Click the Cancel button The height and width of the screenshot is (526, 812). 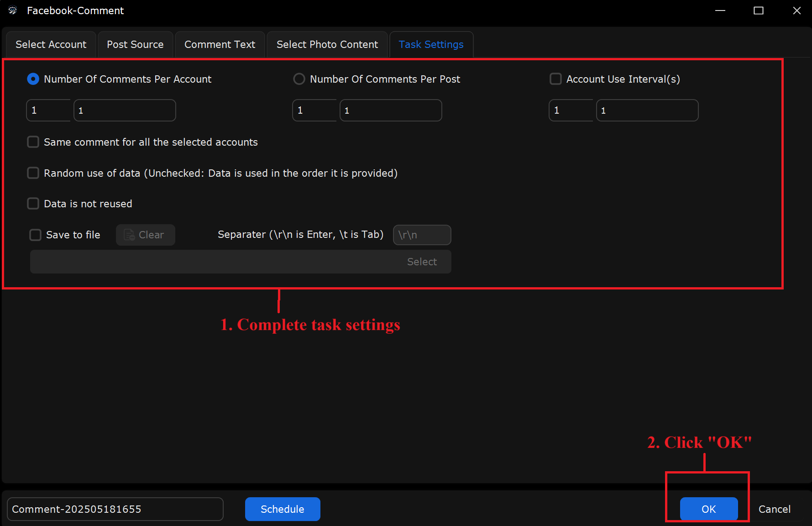(x=774, y=509)
